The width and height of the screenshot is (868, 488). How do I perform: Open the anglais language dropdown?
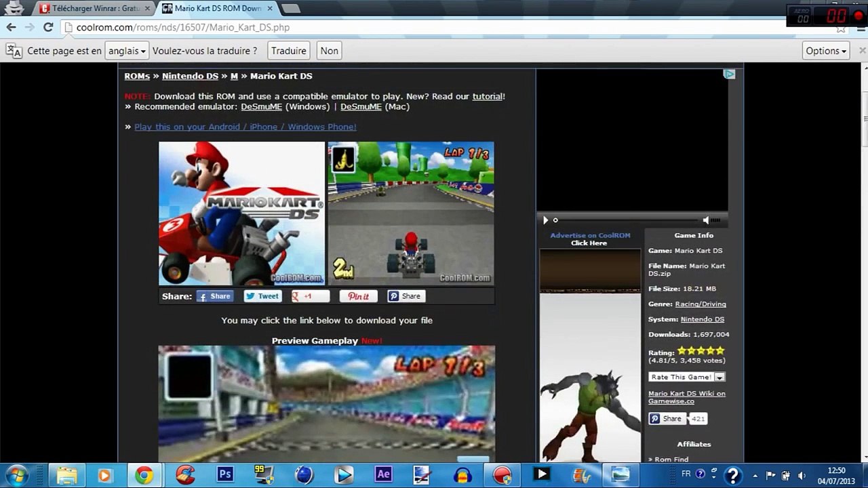pos(127,51)
